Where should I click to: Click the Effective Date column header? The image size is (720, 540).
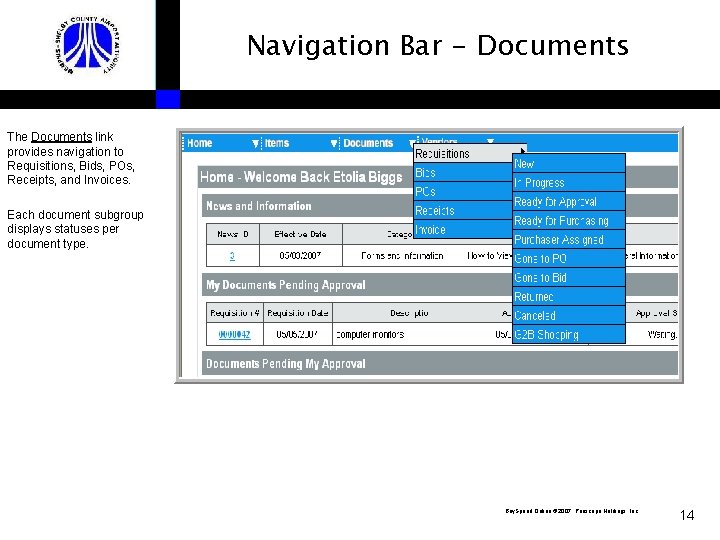(301, 234)
